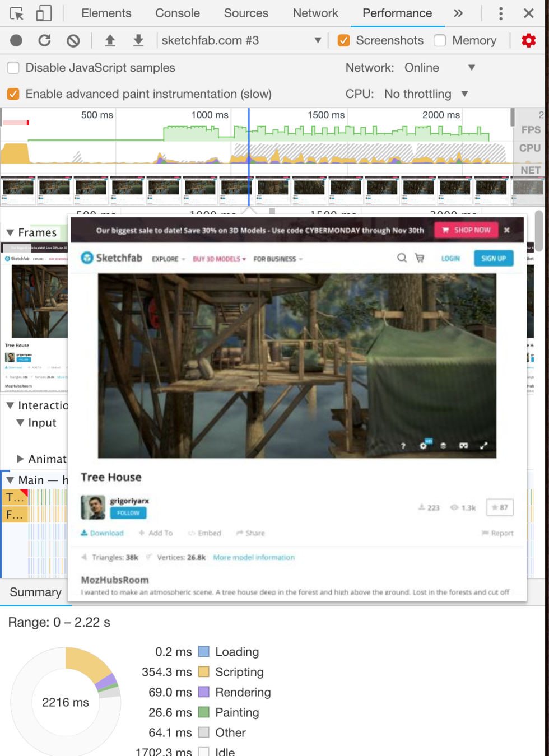Viewport: 549px width, 756px height.
Task: Click the blue timeline position marker
Action: 249,157
